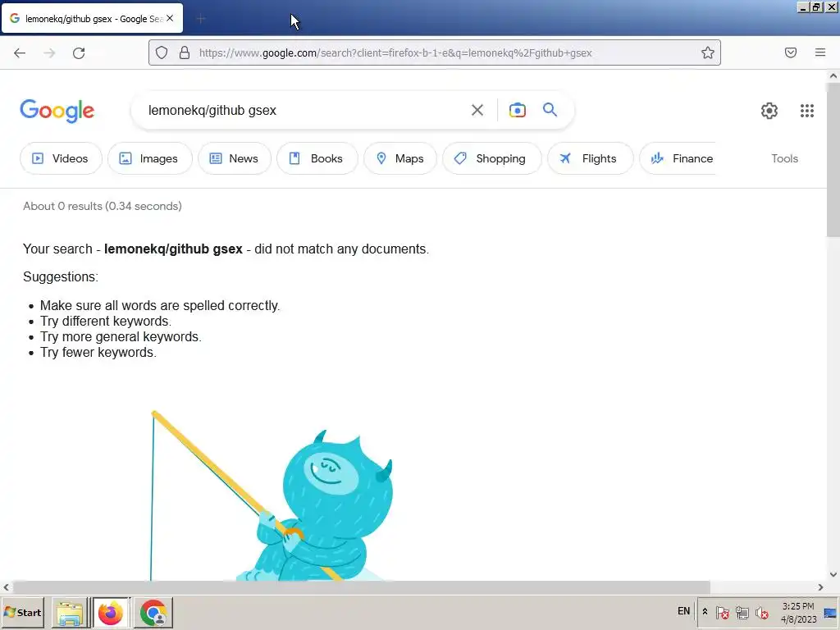Filter results by Images

149,158
